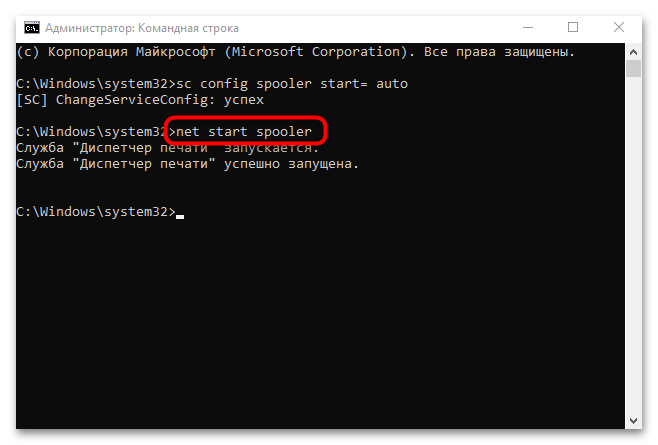Close the Command Prompt window

[619, 27]
